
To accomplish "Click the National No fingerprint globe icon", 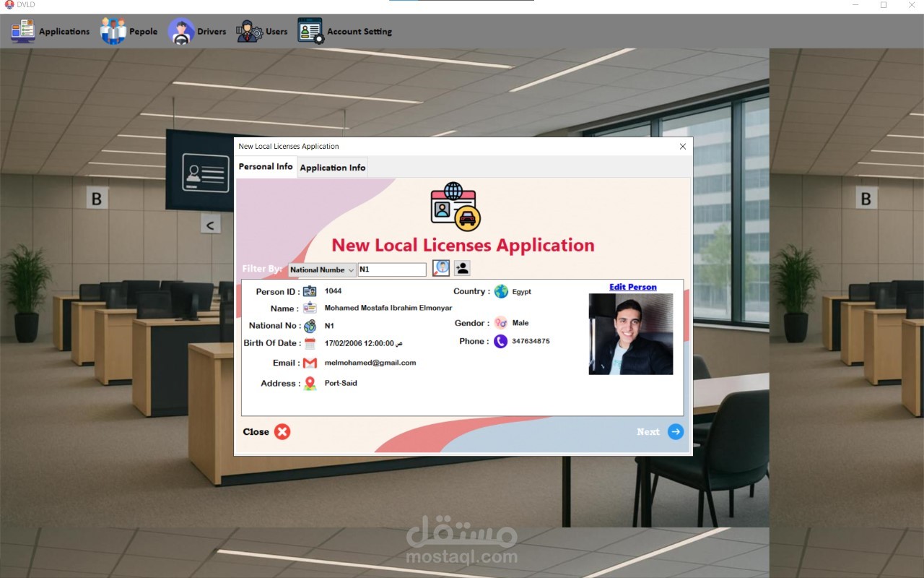I will coord(310,326).
